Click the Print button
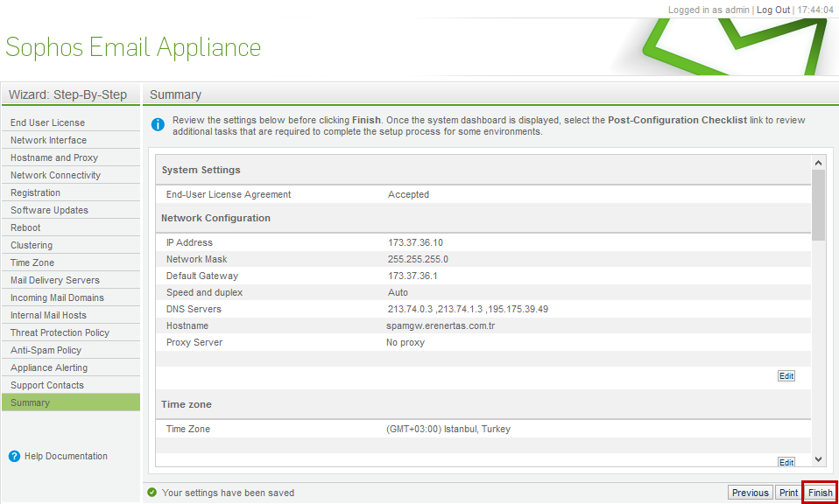Image resolution: width=839 pixels, height=504 pixels. [x=788, y=493]
